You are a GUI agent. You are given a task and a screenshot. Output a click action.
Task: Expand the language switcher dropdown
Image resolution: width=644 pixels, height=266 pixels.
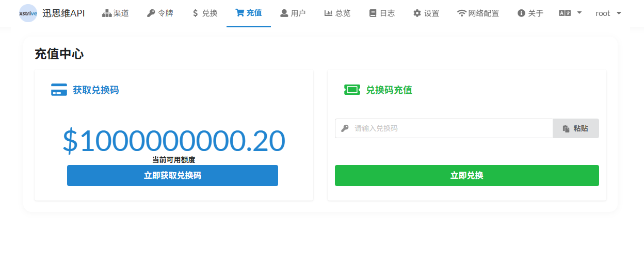tap(570, 13)
